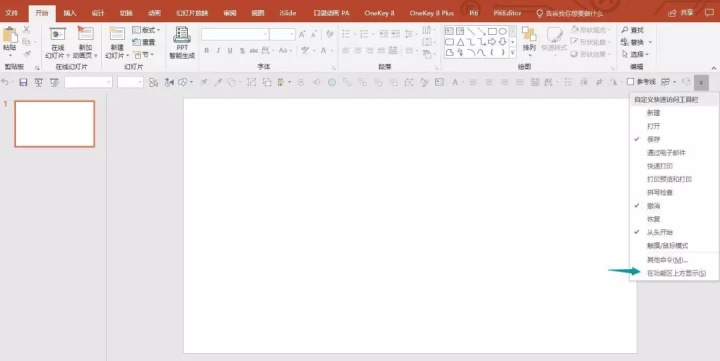Select the triangle shape in shapes gallery
720x361 pixels.
click(460, 42)
